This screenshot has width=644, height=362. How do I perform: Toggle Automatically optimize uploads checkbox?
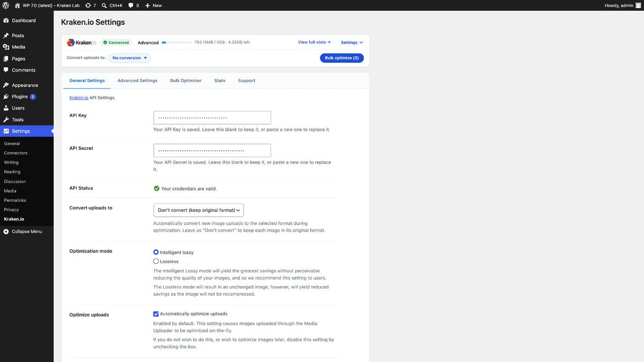pyautogui.click(x=156, y=314)
